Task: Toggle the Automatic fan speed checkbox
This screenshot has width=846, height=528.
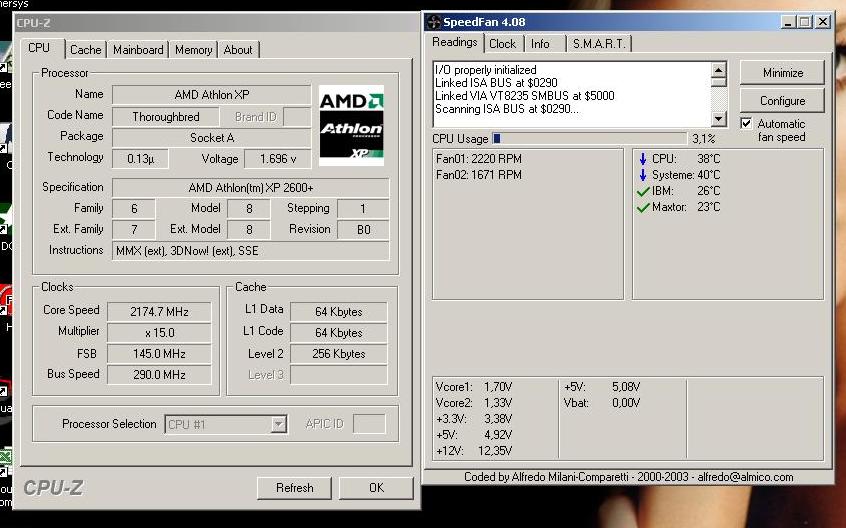Action: point(746,124)
